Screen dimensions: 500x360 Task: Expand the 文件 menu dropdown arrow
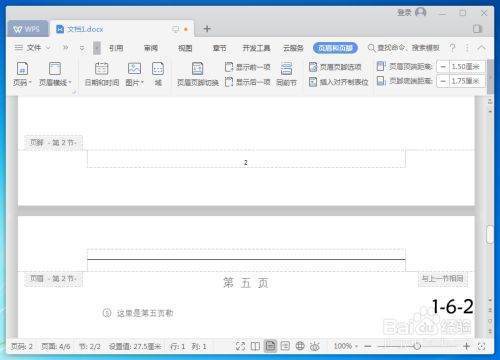pos(48,48)
